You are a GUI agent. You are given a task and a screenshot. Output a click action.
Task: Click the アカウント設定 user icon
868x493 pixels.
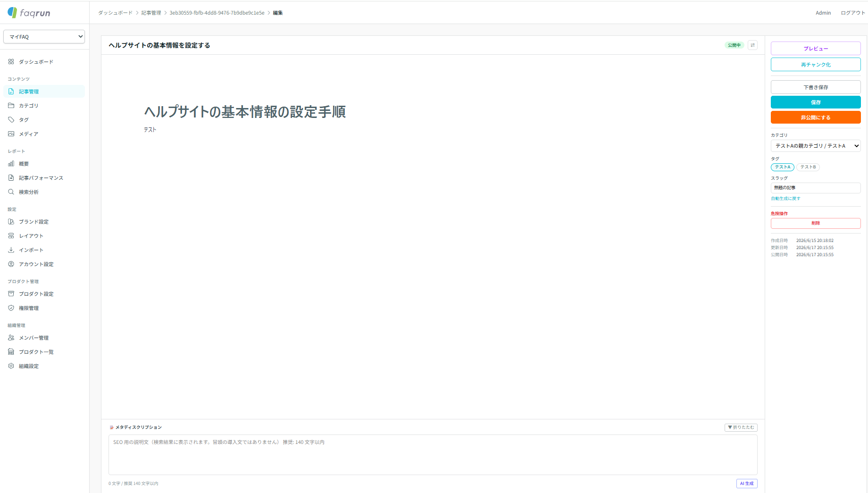point(11,264)
